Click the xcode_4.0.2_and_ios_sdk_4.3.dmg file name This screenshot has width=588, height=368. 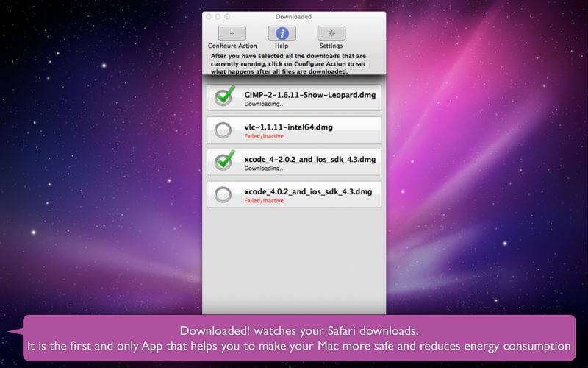pos(308,192)
